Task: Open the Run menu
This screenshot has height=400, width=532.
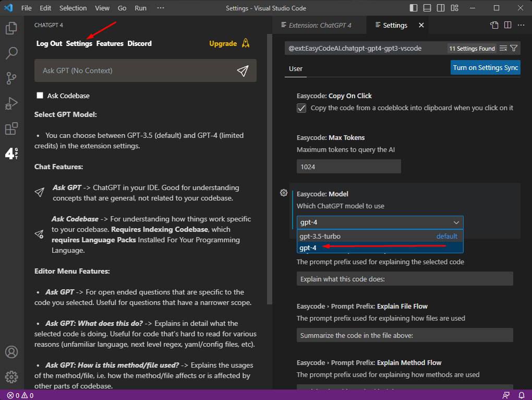Action: [140, 8]
